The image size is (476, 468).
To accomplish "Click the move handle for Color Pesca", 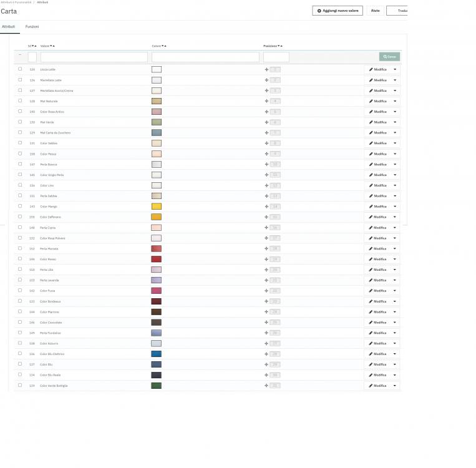I will pyautogui.click(x=266, y=154).
